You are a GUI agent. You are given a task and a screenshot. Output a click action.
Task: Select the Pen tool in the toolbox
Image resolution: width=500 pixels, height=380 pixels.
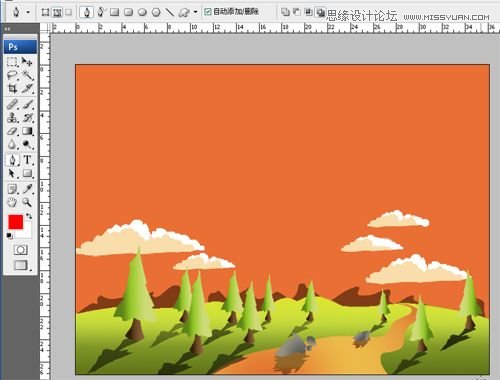[12, 160]
